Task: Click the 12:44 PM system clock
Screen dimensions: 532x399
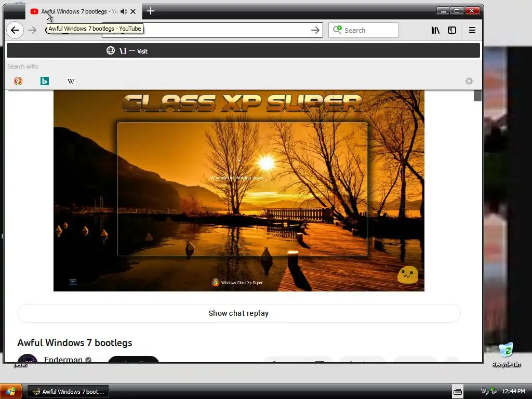Action: tap(513, 391)
